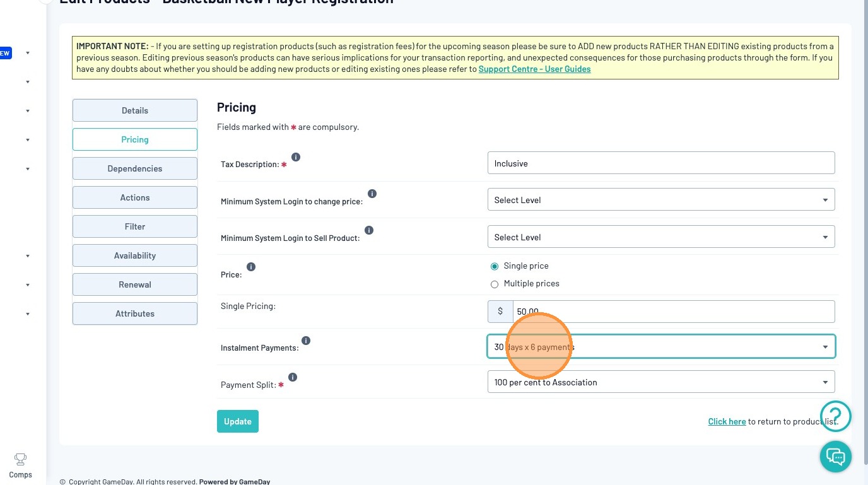Click info icon next to Tax Description
The height and width of the screenshot is (485, 868).
pos(296,157)
